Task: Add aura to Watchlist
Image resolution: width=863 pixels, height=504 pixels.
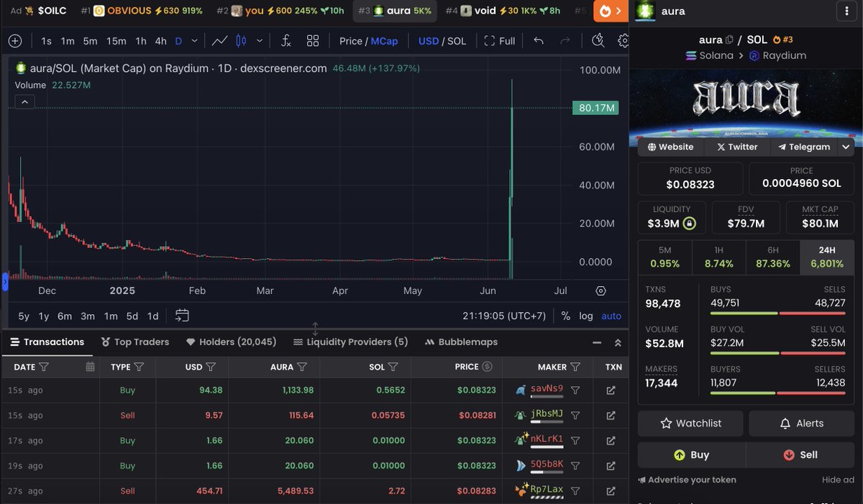Action: (690, 423)
